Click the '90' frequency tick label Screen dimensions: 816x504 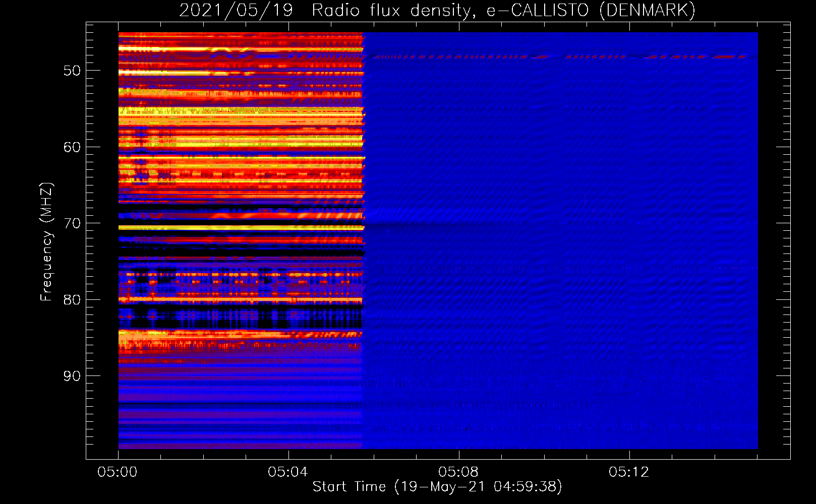(x=72, y=376)
